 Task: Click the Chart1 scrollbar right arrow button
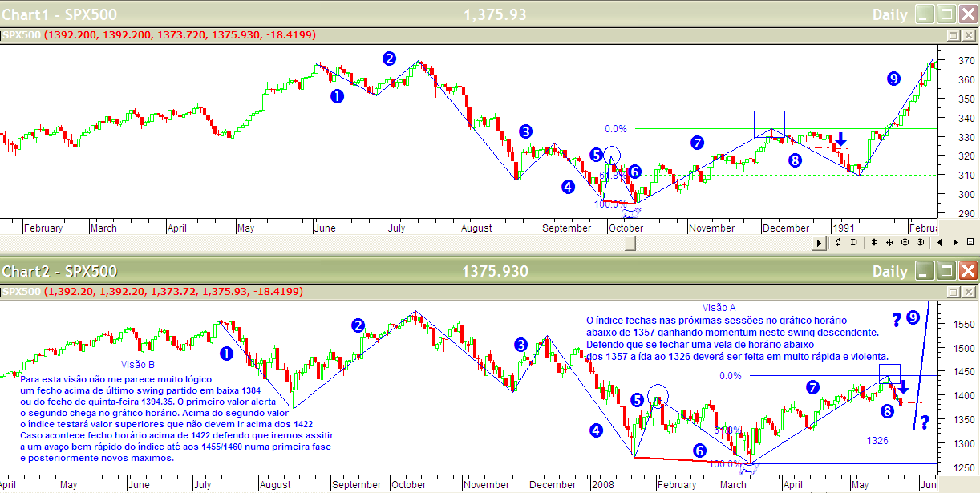click(820, 243)
